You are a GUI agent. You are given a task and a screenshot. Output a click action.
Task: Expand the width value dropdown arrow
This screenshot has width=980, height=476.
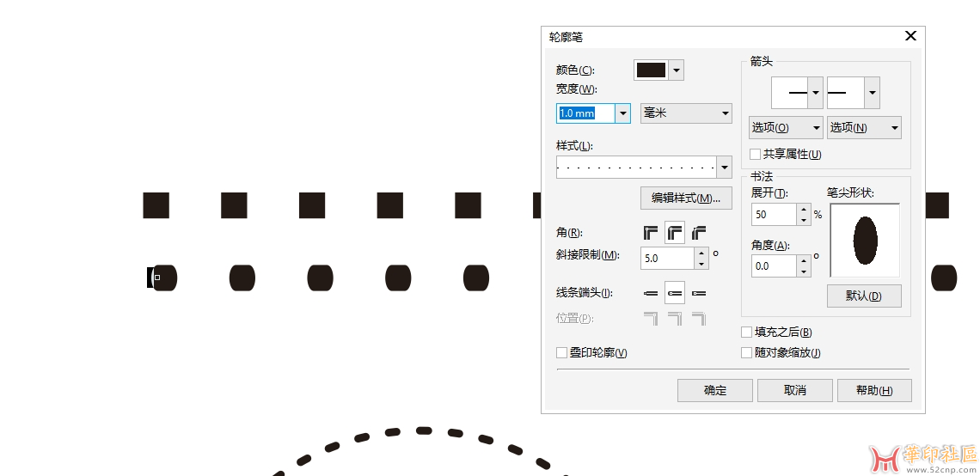tap(622, 113)
